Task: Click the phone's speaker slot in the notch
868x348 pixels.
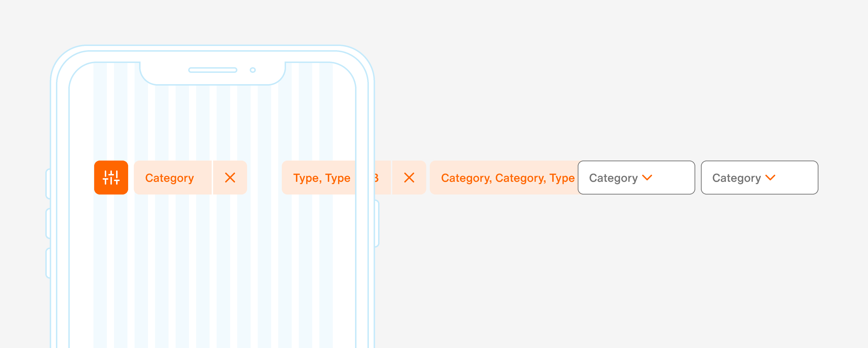Action: point(212,70)
